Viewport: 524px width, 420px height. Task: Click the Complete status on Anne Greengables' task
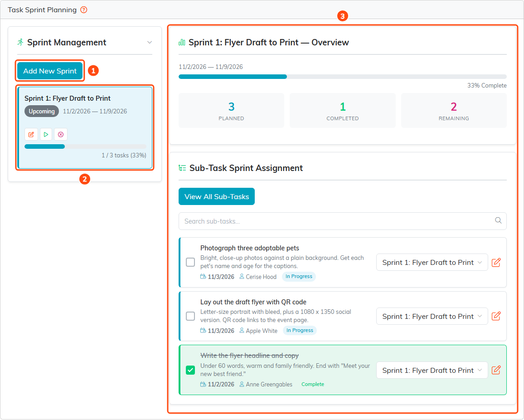click(x=313, y=384)
